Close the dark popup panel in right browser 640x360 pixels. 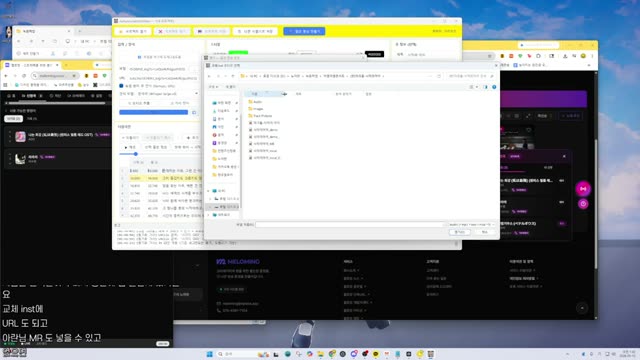(564, 156)
